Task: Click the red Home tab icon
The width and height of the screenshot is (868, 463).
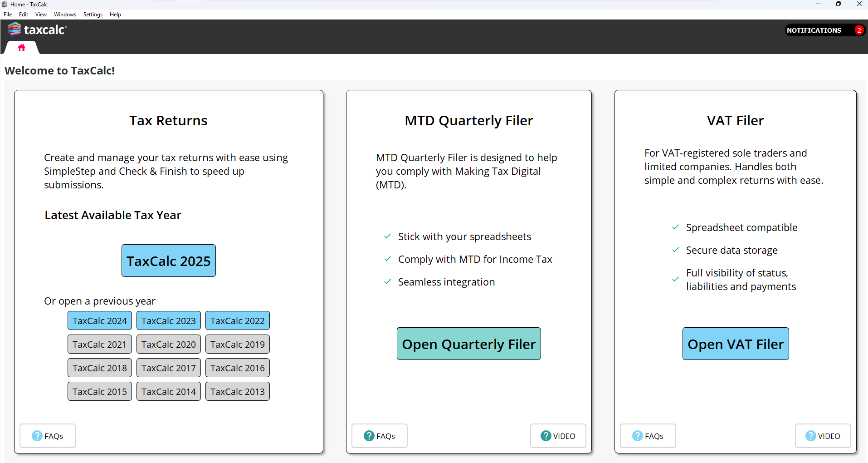Action: (x=21, y=48)
